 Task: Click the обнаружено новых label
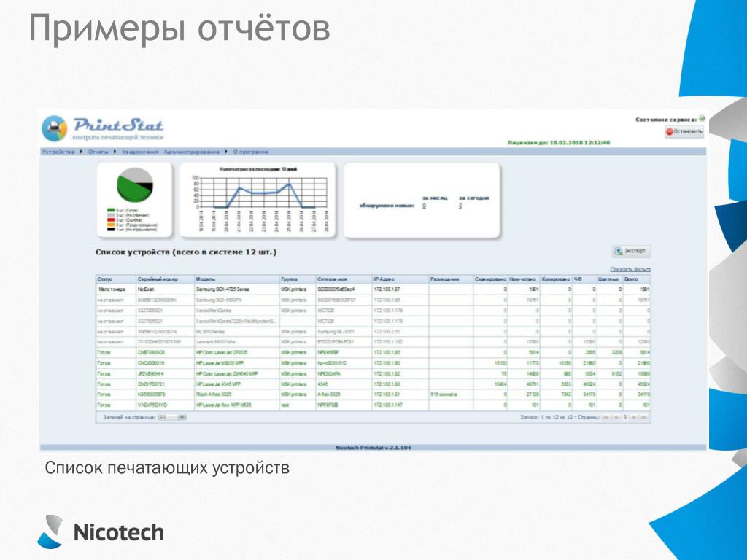point(387,206)
